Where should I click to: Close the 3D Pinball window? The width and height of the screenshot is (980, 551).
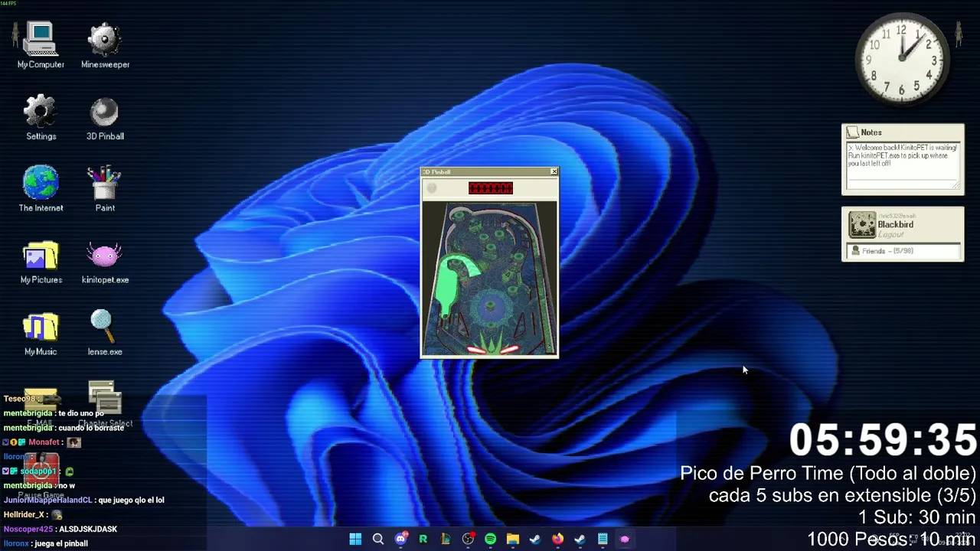[x=554, y=171]
